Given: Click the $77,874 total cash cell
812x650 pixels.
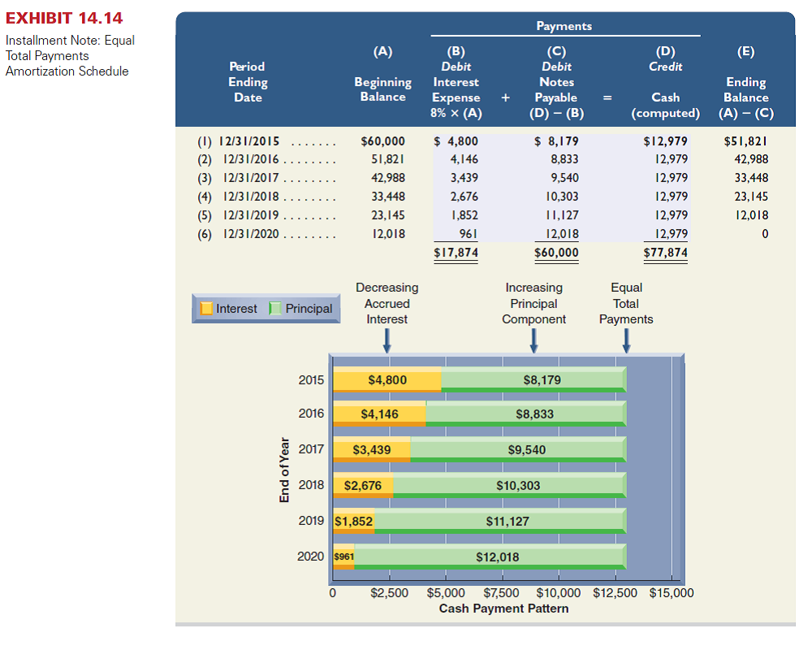Looking at the screenshot, I should click(x=665, y=253).
